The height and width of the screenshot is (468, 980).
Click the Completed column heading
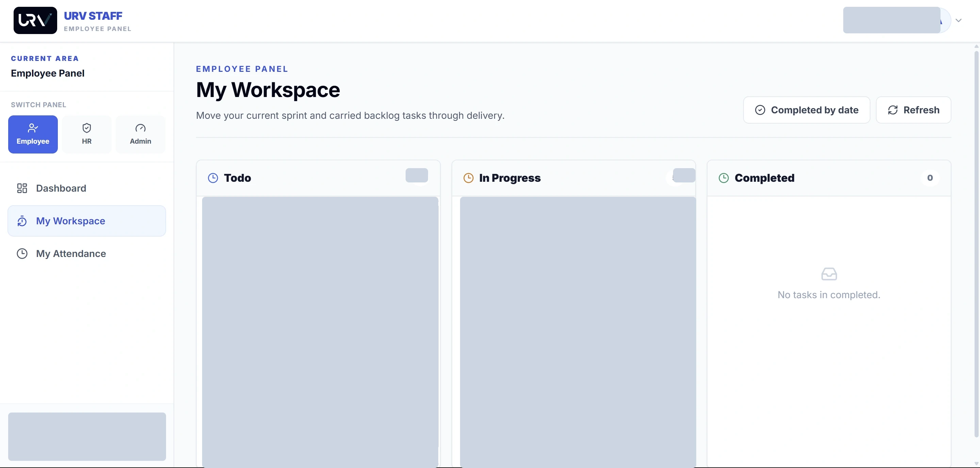764,178
